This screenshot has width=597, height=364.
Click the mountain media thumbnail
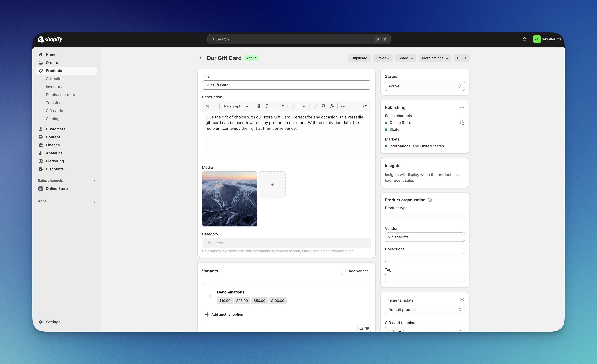coord(229,199)
